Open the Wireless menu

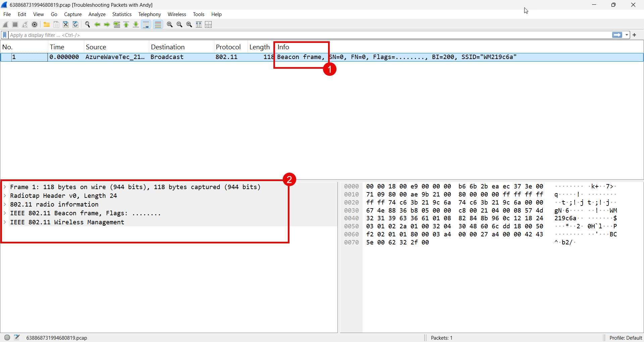[177, 14]
